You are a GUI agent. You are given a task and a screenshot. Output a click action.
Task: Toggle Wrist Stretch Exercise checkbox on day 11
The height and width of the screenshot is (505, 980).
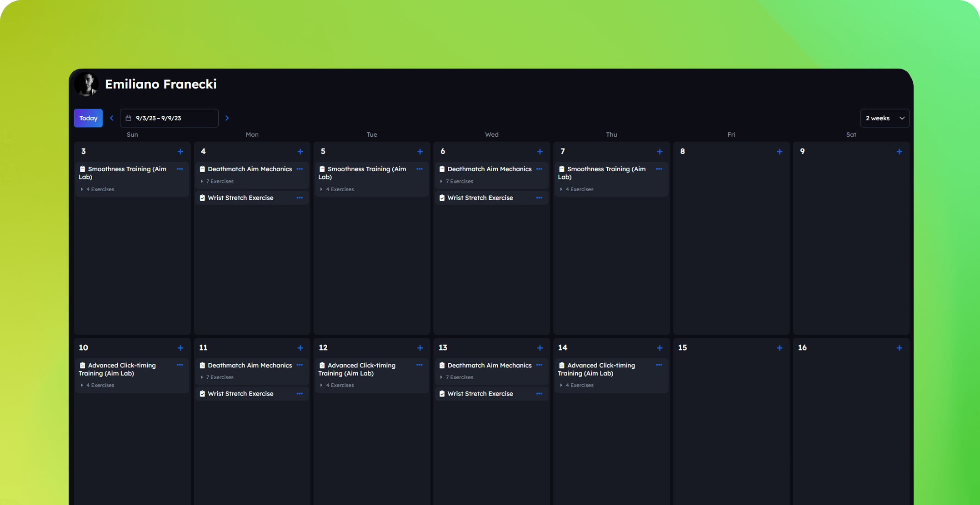point(202,394)
